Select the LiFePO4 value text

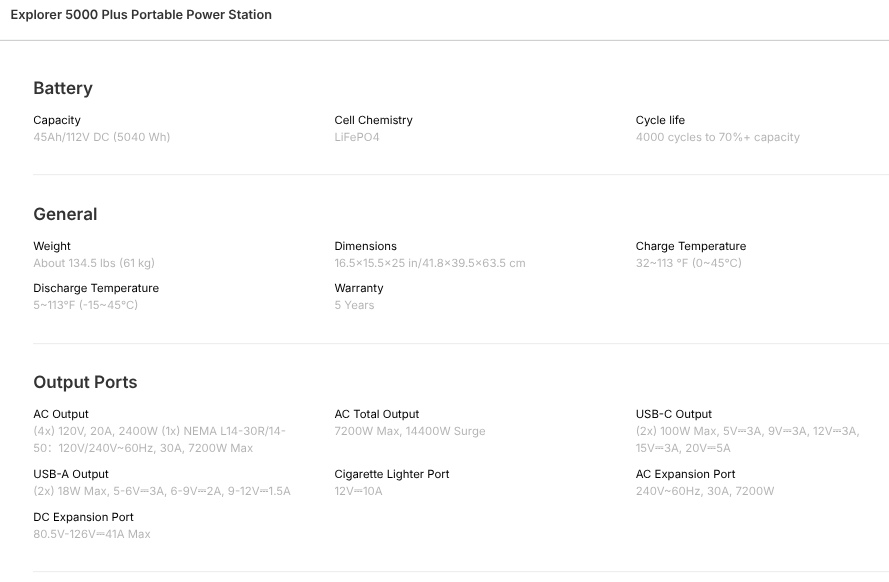[357, 137]
